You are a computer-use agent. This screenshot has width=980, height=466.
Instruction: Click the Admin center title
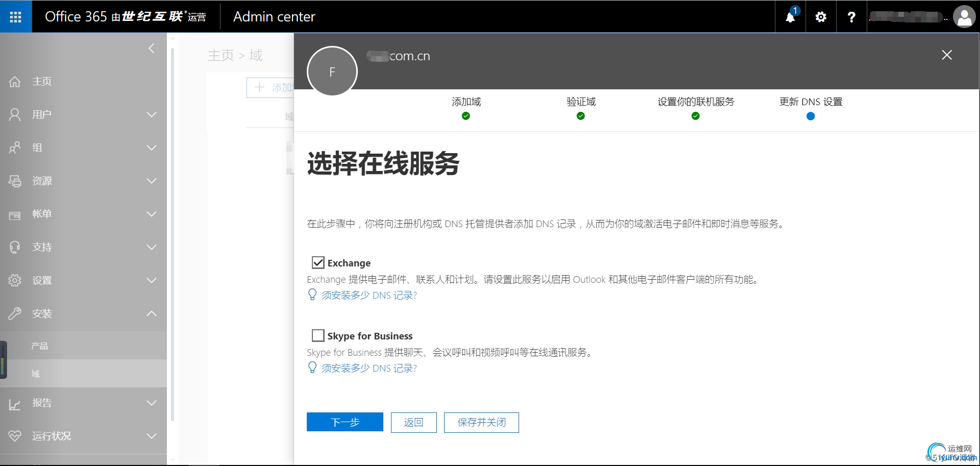[274, 17]
